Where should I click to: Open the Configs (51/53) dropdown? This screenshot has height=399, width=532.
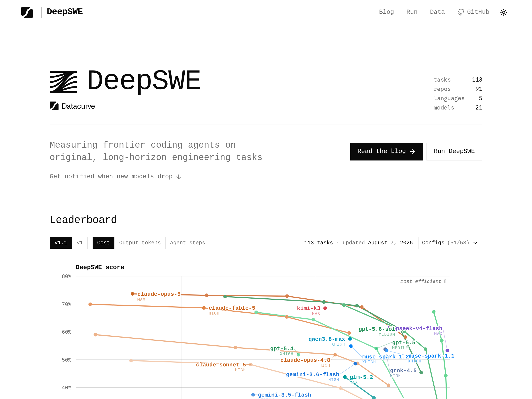[x=450, y=243]
